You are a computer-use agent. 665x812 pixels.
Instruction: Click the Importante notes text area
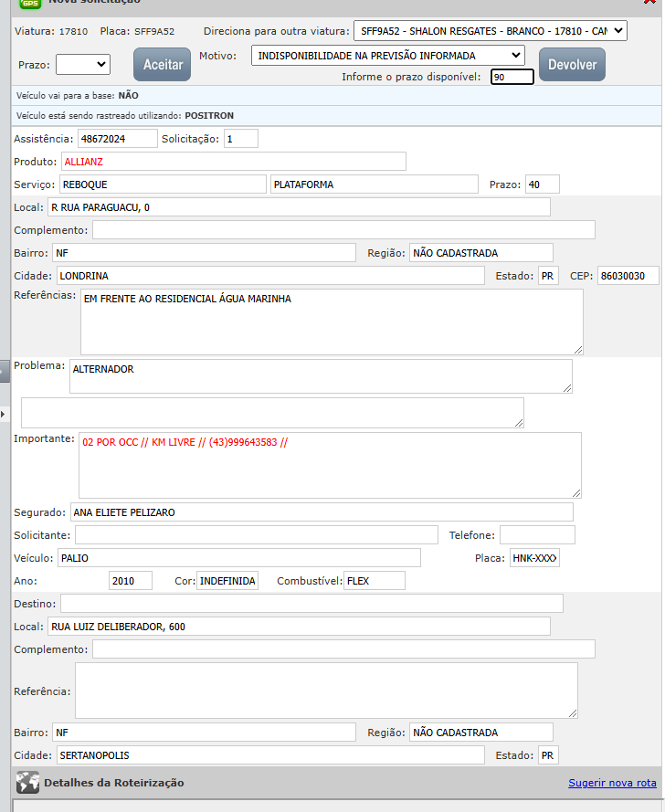(329, 465)
